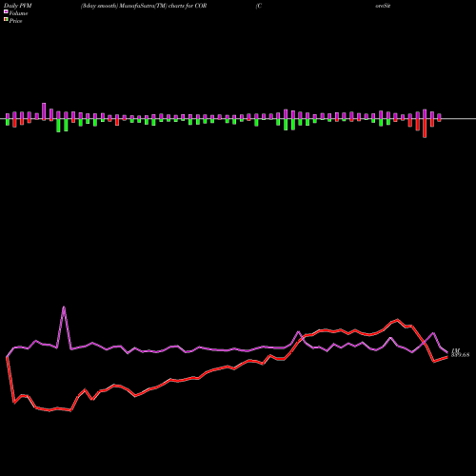Click the '889.68' price value label
This screenshot has height=476, width=476.
click(x=460, y=355)
